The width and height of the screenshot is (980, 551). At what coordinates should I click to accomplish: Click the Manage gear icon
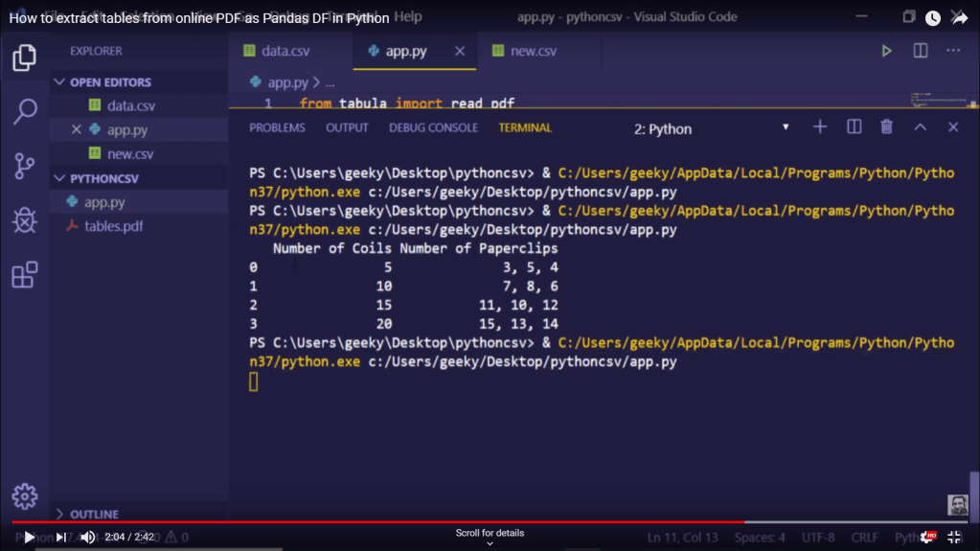tap(24, 495)
